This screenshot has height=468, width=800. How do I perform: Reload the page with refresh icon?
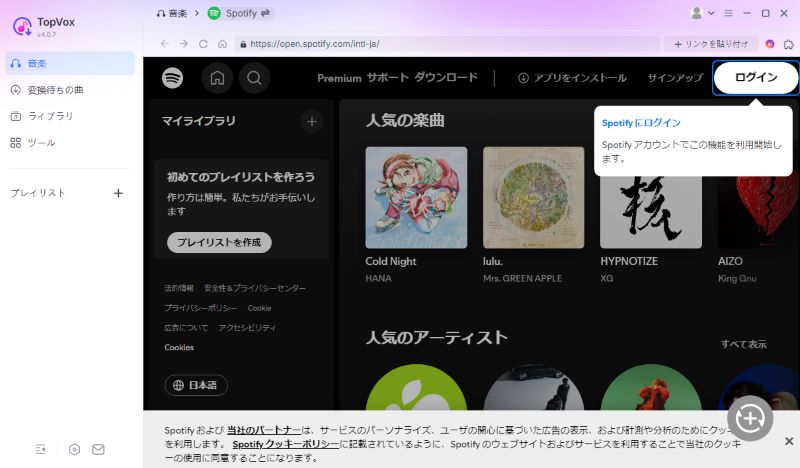coord(203,44)
